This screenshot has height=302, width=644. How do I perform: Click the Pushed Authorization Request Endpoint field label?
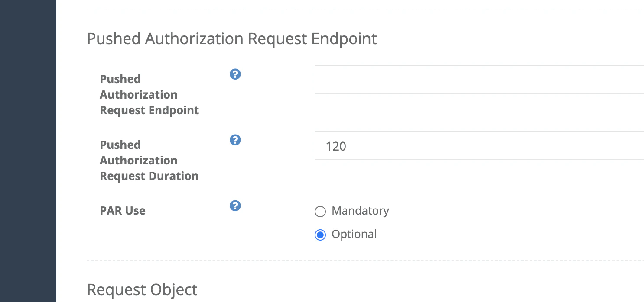coord(150,95)
